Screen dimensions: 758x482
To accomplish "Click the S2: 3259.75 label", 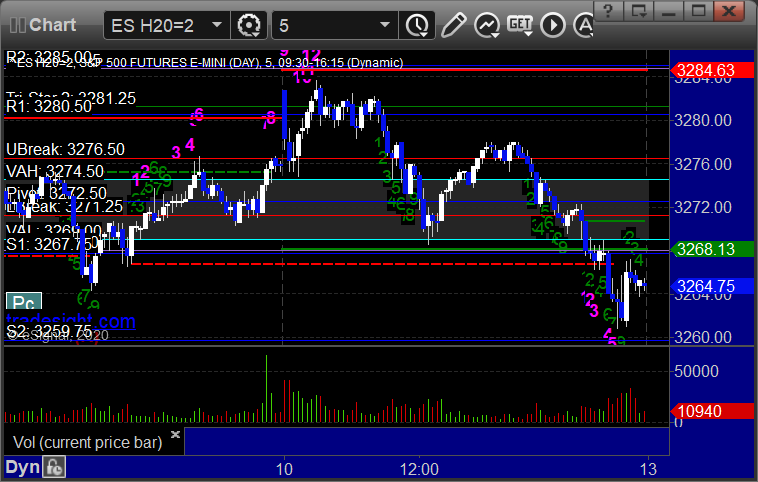I will [49, 331].
